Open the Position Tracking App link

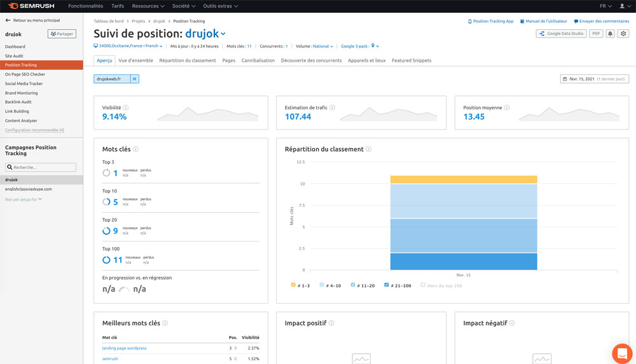click(x=491, y=21)
